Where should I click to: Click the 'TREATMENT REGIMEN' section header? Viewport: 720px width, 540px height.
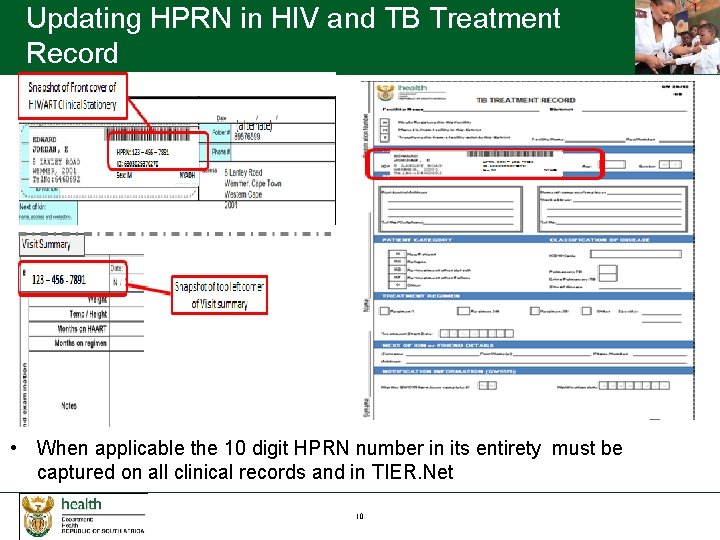[421, 296]
